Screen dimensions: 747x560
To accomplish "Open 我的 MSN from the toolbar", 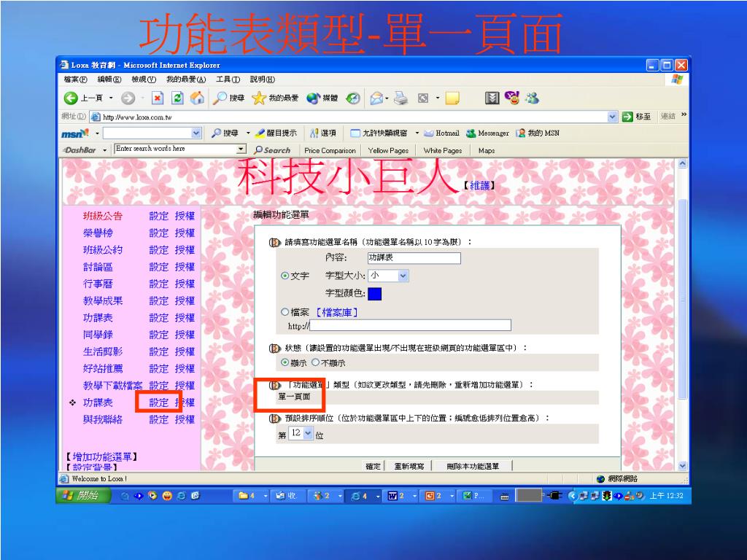I will pyautogui.click(x=538, y=133).
